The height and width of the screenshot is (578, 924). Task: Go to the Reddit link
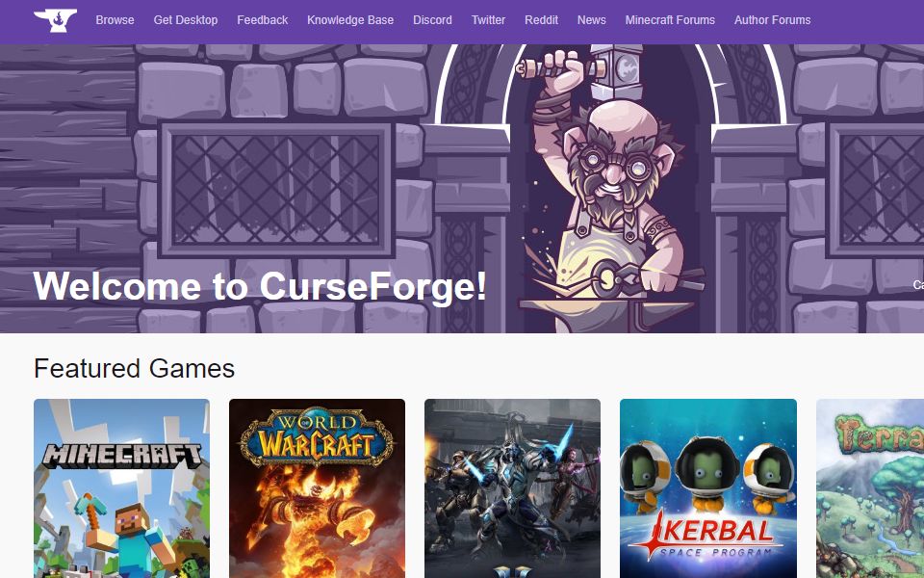541,20
